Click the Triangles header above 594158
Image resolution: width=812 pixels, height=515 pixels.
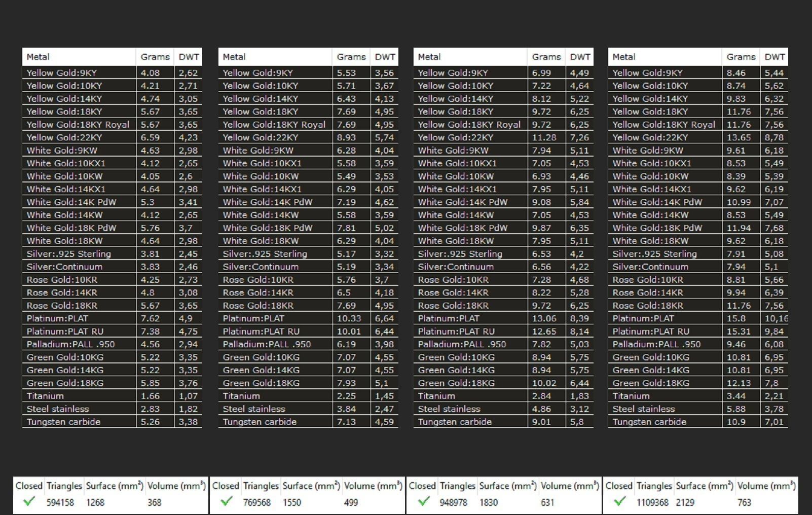click(64, 486)
